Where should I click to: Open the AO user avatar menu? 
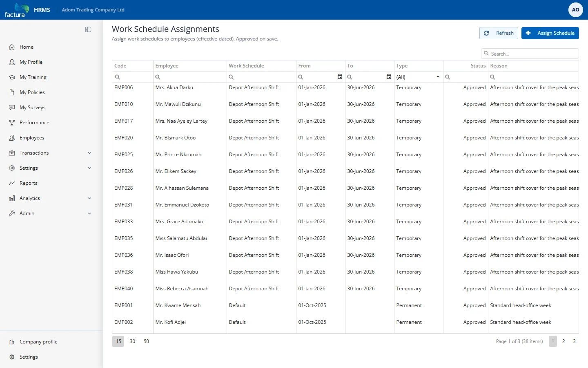click(x=575, y=10)
